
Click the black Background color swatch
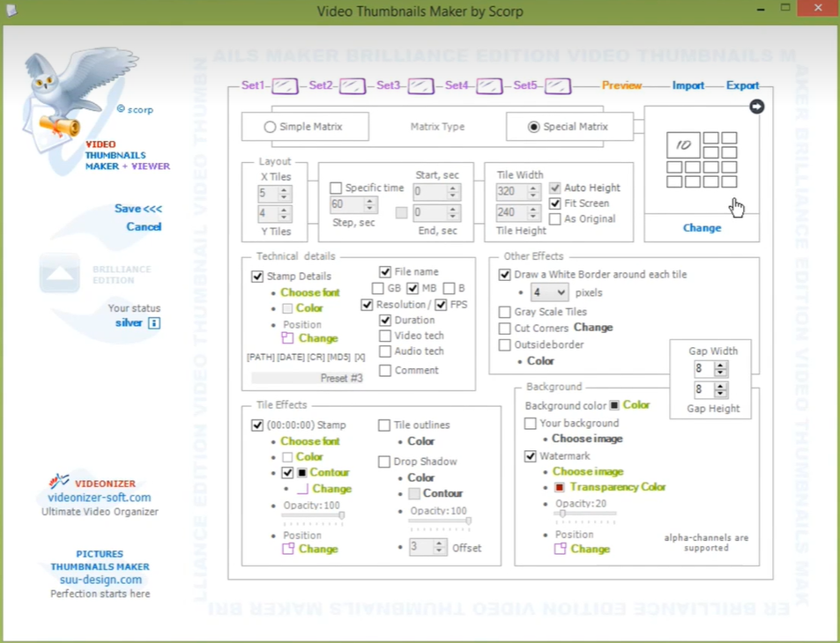(x=614, y=405)
